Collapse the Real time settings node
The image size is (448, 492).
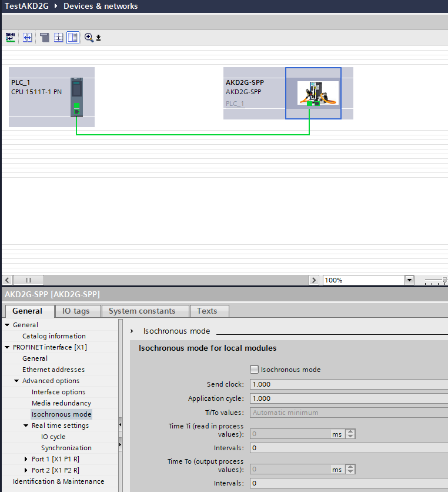(26, 425)
